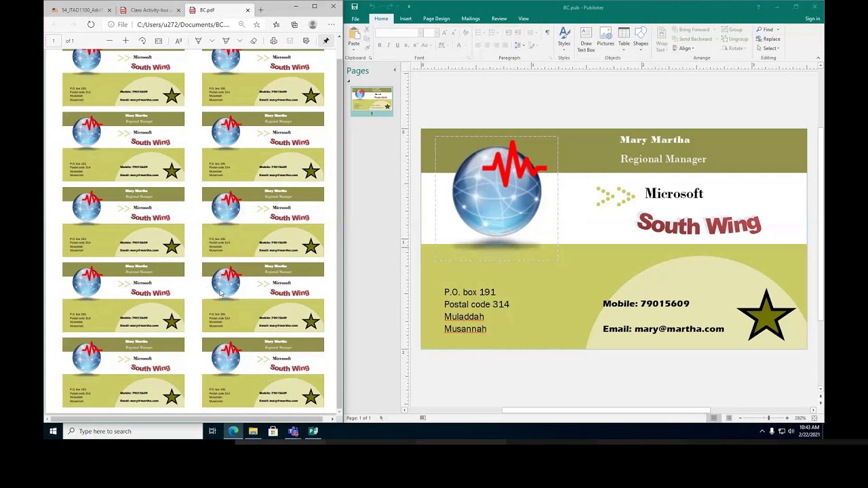Image resolution: width=868 pixels, height=488 pixels.
Task: Click the PDF page number field
Action: pyautogui.click(x=54, y=41)
